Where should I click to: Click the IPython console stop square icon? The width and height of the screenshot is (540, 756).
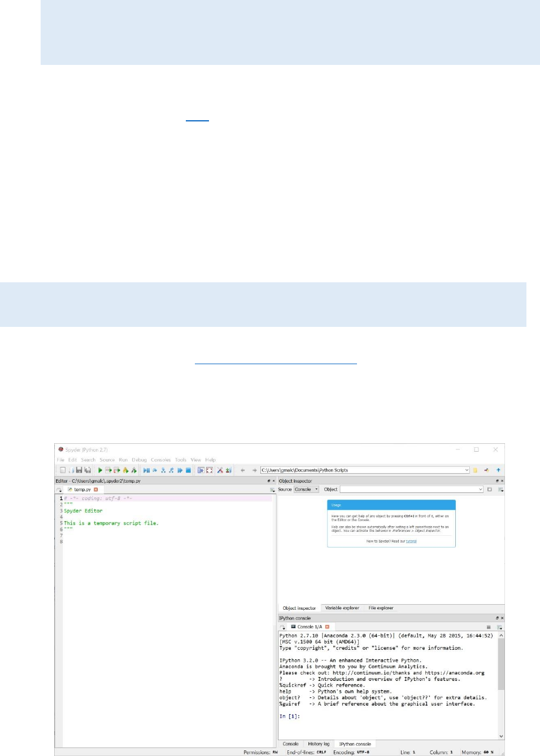(x=489, y=627)
